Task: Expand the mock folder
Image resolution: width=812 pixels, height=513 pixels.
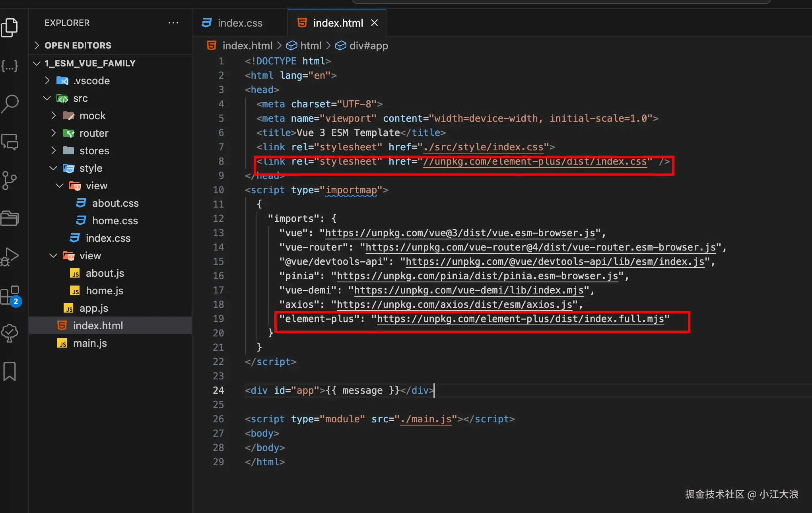Action: (92, 116)
